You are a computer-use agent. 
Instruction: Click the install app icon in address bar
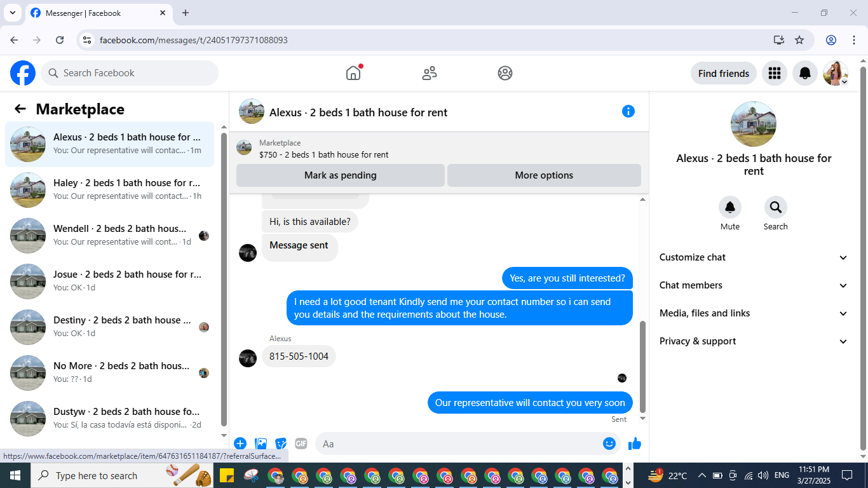(779, 40)
